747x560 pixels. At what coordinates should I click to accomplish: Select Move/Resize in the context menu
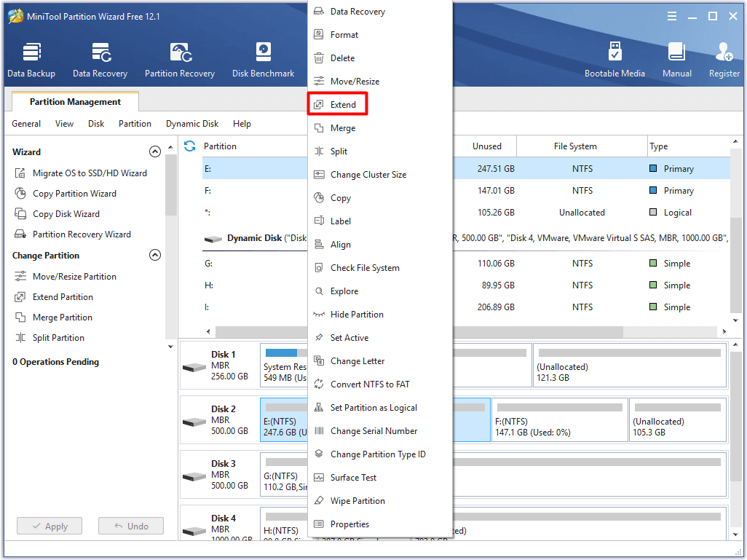click(x=380, y=82)
